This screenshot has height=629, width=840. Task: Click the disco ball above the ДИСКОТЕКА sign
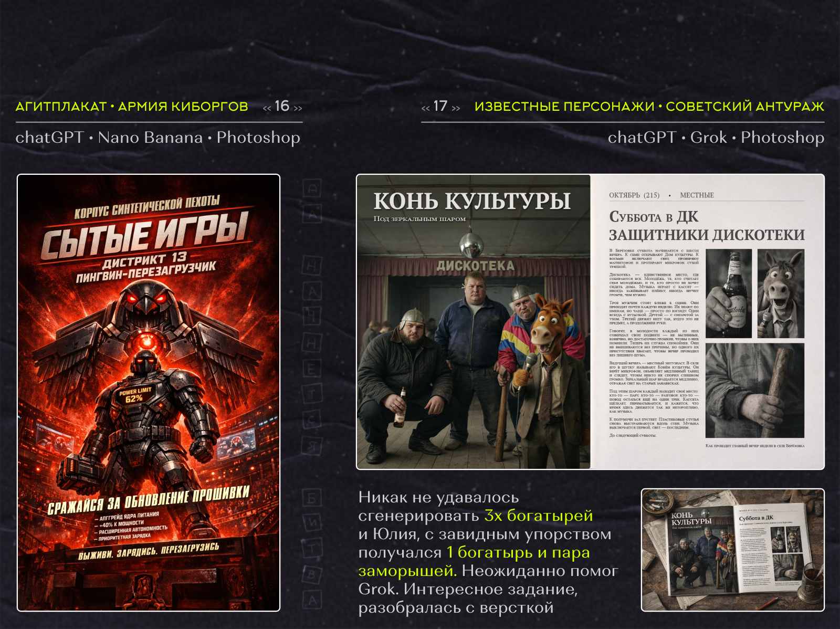[x=471, y=245]
